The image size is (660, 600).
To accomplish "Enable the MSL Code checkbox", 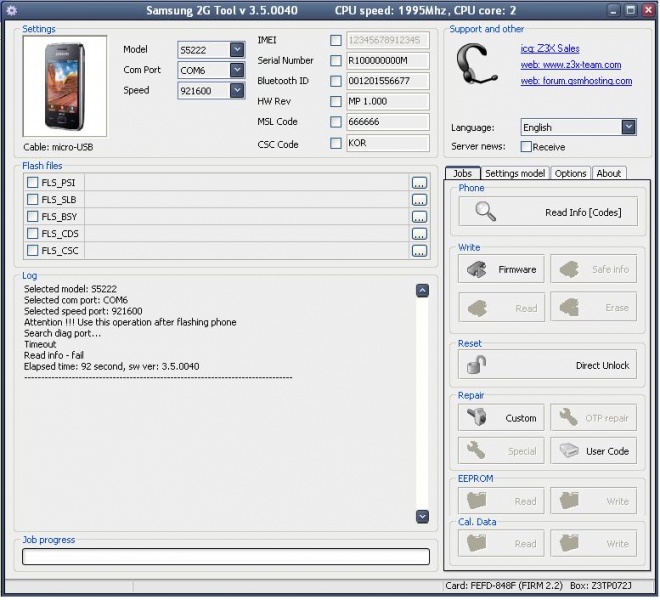I will tap(336, 122).
